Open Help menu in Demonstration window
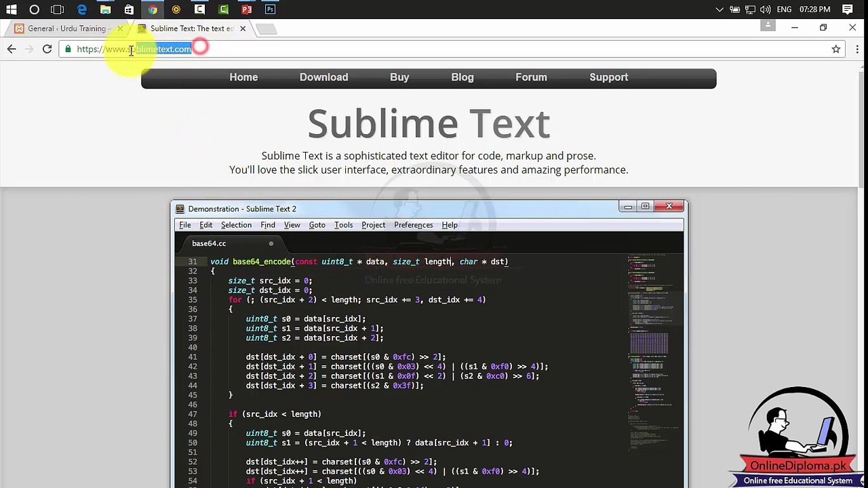The image size is (868, 488). tap(450, 225)
